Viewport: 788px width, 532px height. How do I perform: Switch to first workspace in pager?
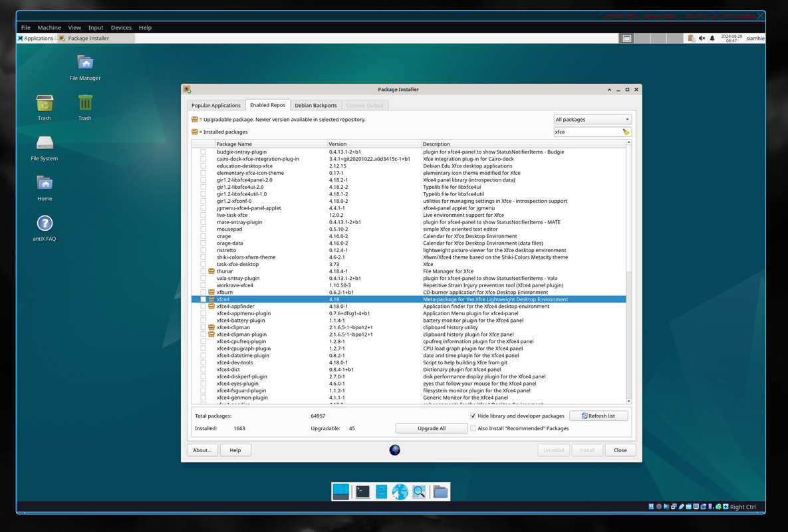pos(626,38)
